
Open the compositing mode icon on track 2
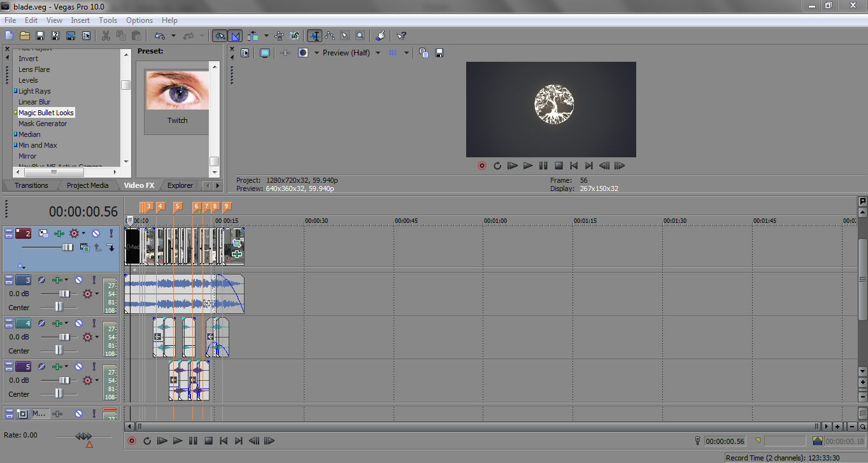pos(84,247)
